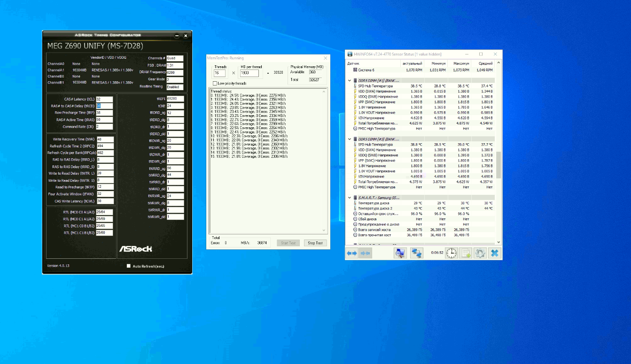The height and width of the screenshot is (364, 631).
Task: Click SPD Hub Температура 38.8 °C value
Action: coord(416,145)
